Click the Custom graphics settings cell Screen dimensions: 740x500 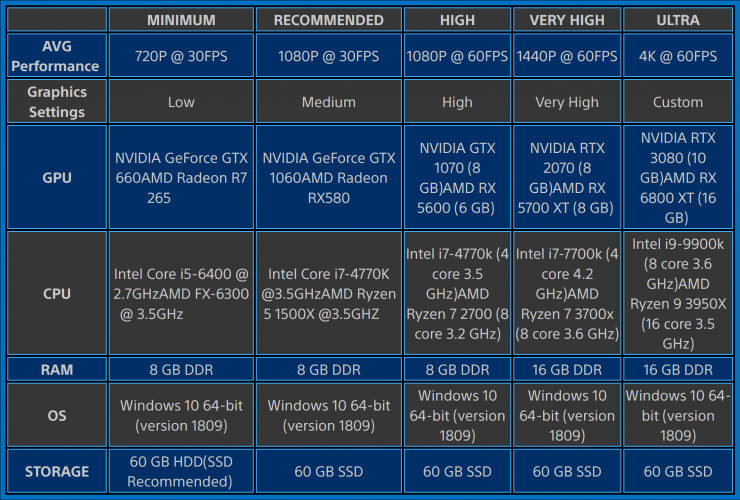tap(678, 102)
